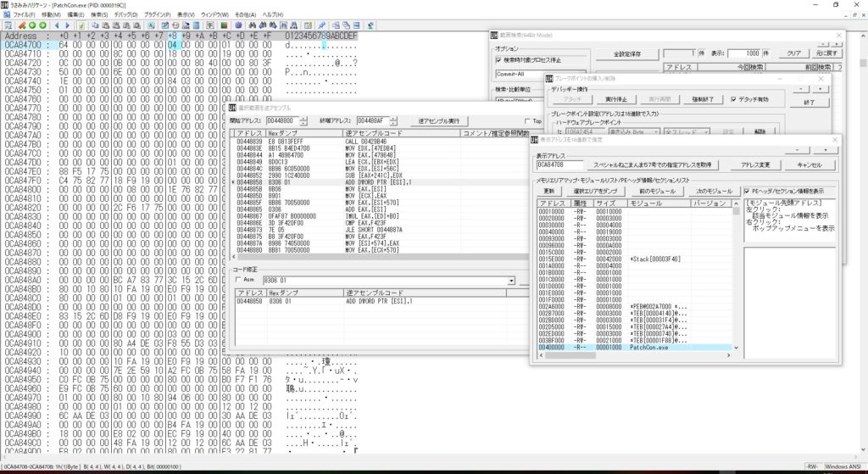Open the デバッグ(D) menu

pos(125,14)
